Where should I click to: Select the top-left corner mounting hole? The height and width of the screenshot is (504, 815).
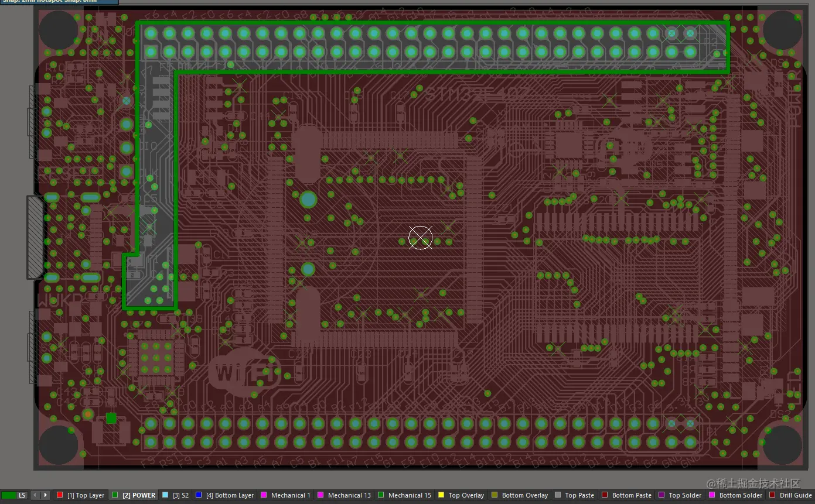pyautogui.click(x=59, y=30)
